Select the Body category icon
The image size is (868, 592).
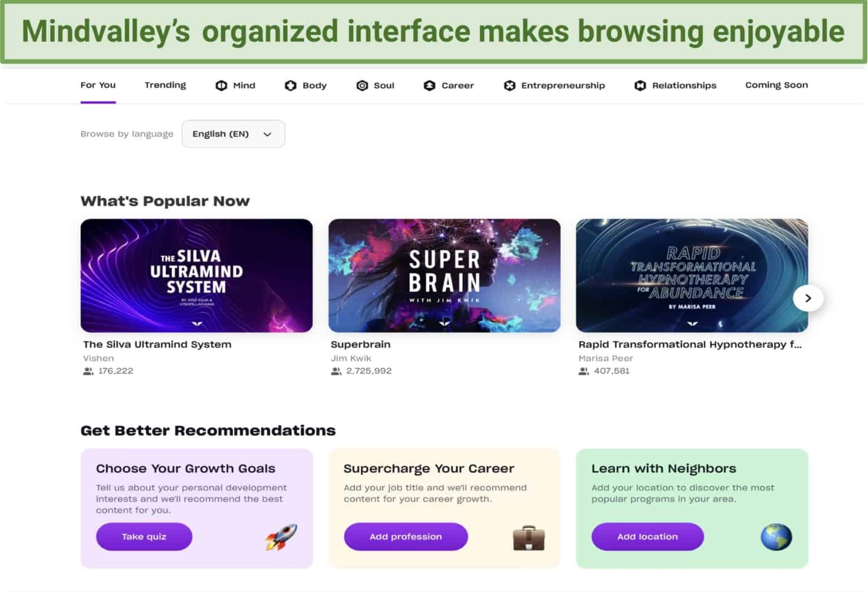coord(290,85)
